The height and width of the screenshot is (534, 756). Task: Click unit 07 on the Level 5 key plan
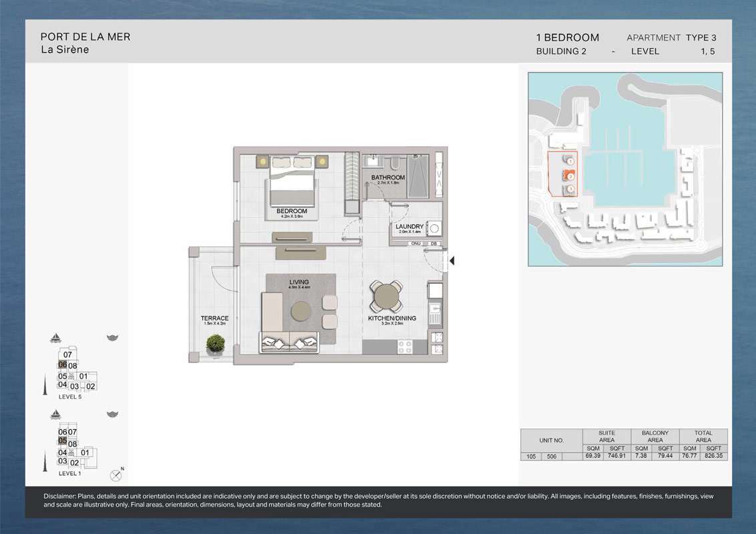click(67, 355)
